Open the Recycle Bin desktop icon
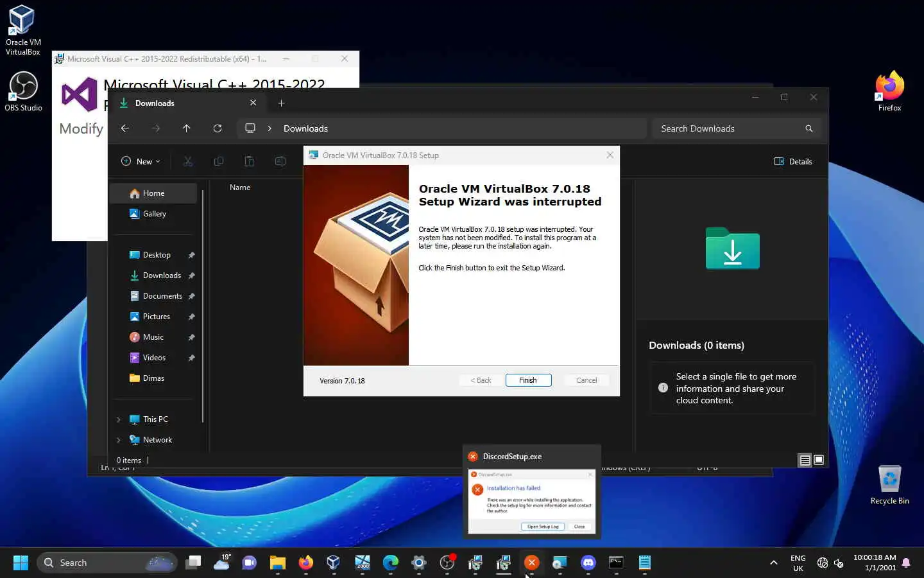Image resolution: width=924 pixels, height=578 pixels. (889, 485)
